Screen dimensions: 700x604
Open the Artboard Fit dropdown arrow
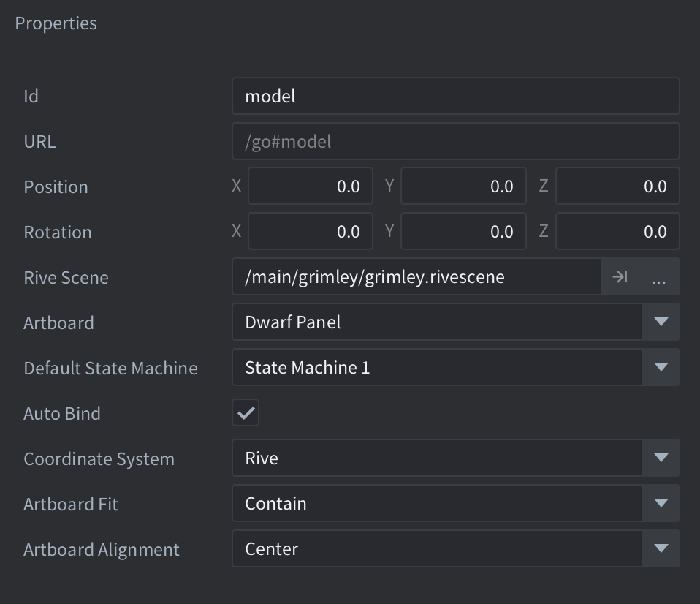661,504
